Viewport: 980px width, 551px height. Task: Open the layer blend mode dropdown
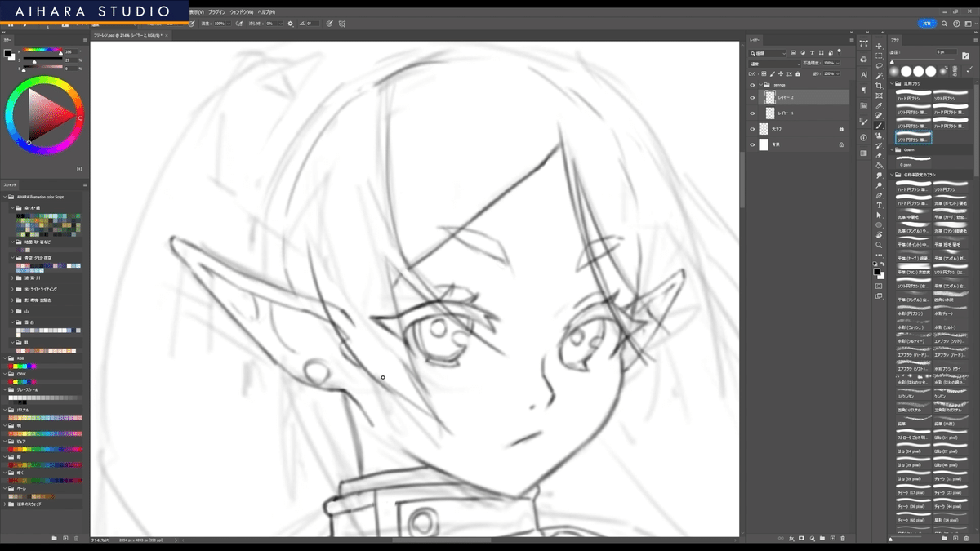tap(776, 63)
